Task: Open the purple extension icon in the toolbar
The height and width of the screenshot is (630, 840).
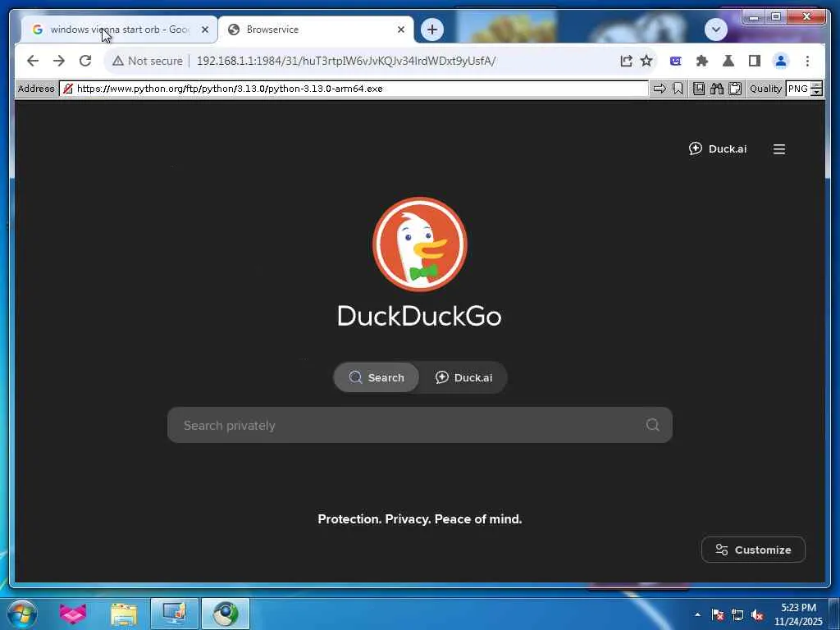Action: pyautogui.click(x=676, y=61)
